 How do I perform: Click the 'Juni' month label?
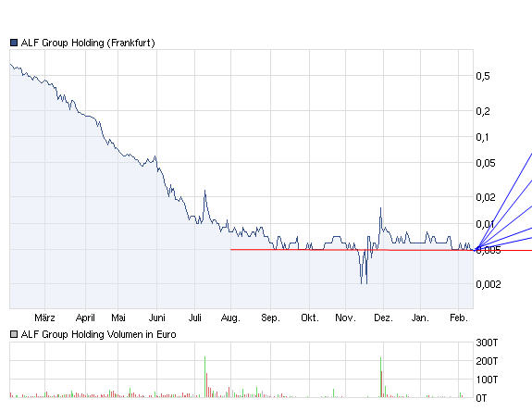(156, 318)
